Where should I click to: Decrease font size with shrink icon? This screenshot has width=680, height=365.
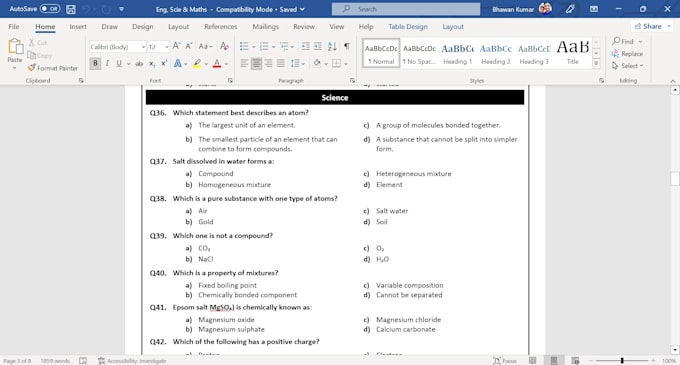pyautogui.click(x=189, y=46)
